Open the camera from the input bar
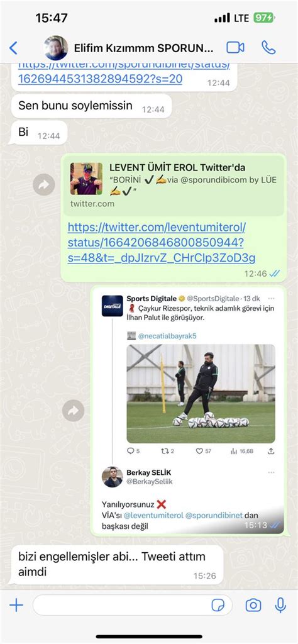This screenshot has height=644, width=298. pos(253,605)
